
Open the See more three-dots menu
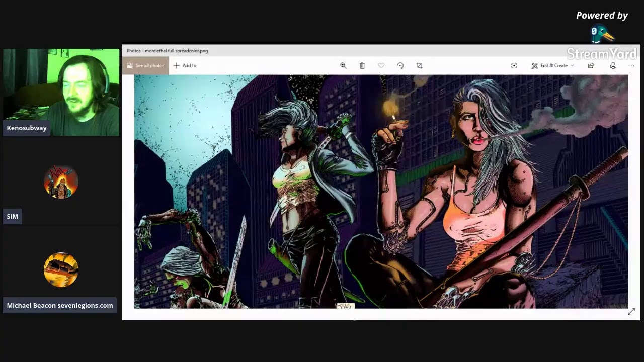(631, 66)
